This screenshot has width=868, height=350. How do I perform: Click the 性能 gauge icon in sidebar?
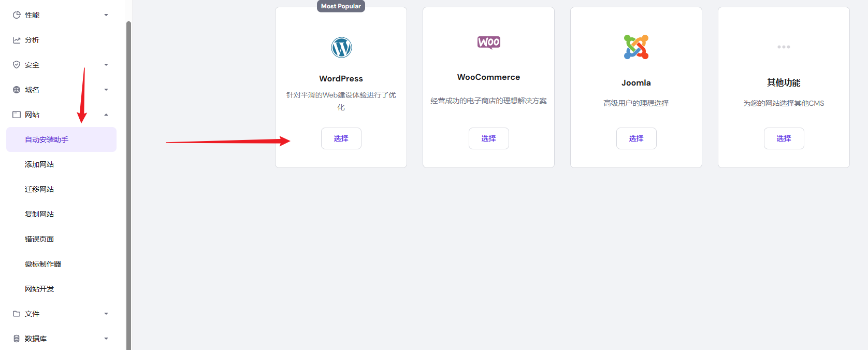(x=17, y=15)
